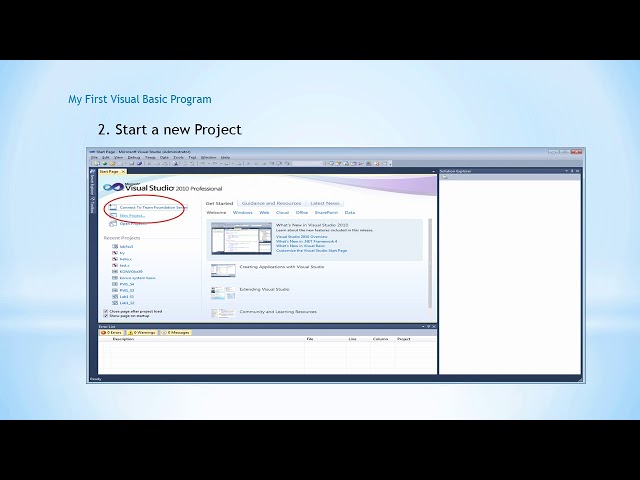Click the project icon beside hello.c
The width and height of the screenshot is (640, 480).
115,259
